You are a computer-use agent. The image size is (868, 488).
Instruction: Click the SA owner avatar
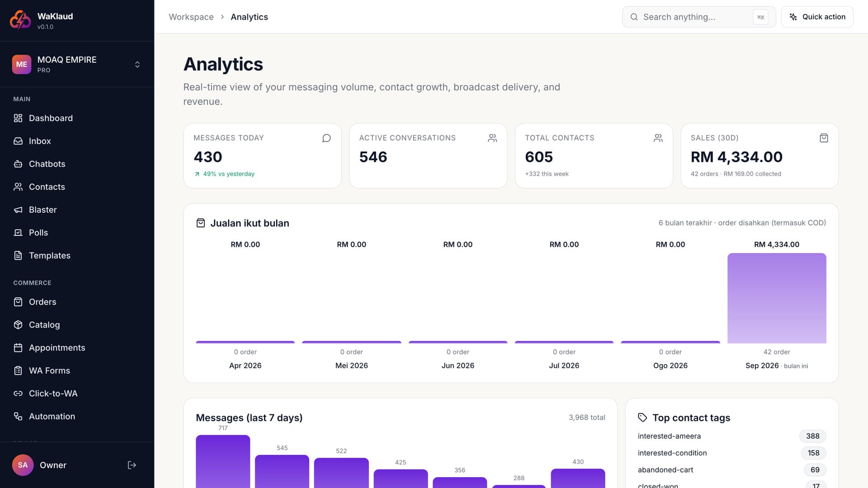coord(23,465)
